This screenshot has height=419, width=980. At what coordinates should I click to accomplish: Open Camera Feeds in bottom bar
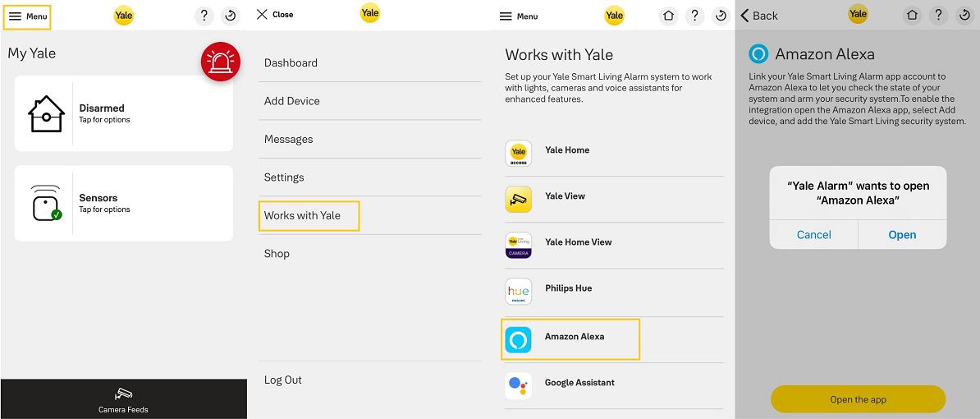[x=123, y=400]
